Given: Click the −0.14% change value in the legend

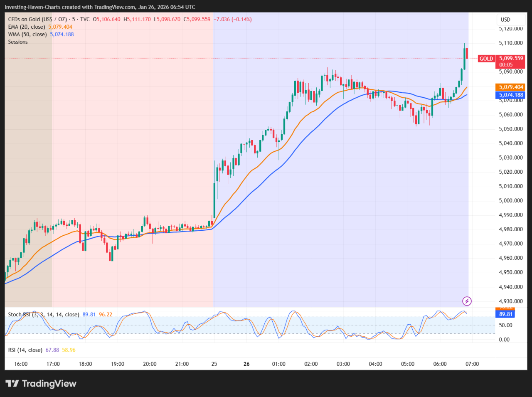Looking at the screenshot, I should (x=241, y=19).
